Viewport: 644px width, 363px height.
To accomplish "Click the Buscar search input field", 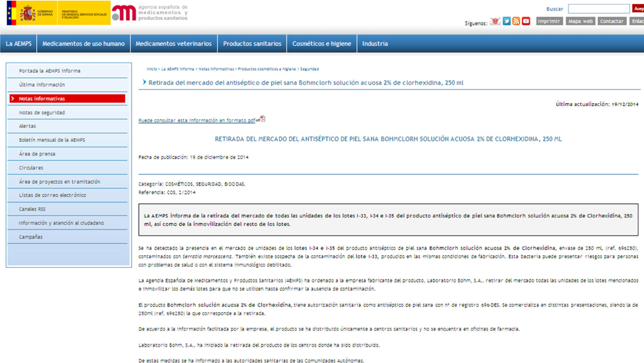I will coord(599,9).
